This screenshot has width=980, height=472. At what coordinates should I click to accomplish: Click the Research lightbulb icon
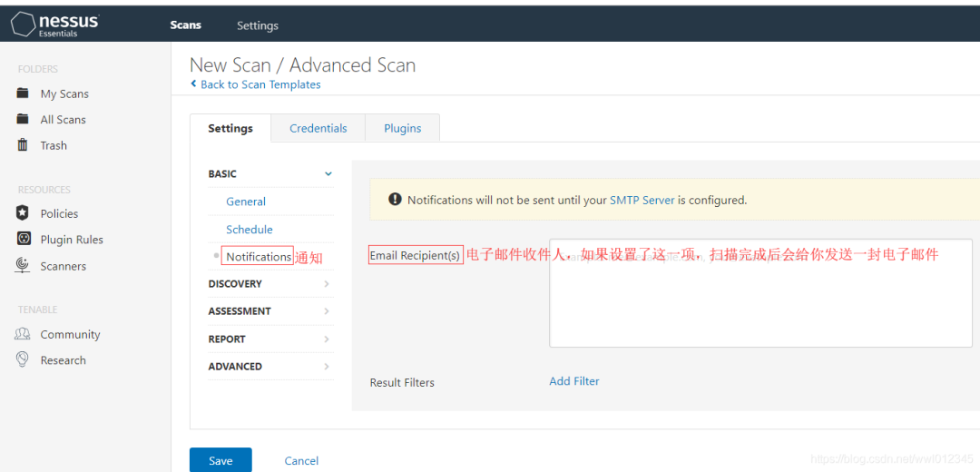23,359
